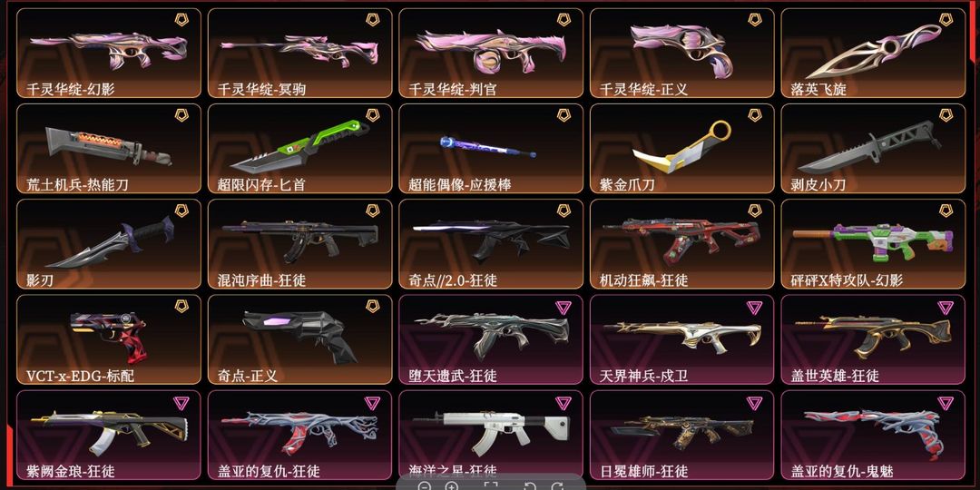Rotate image counterclockwise with left arrow icon
The image size is (980, 490).
click(x=529, y=487)
